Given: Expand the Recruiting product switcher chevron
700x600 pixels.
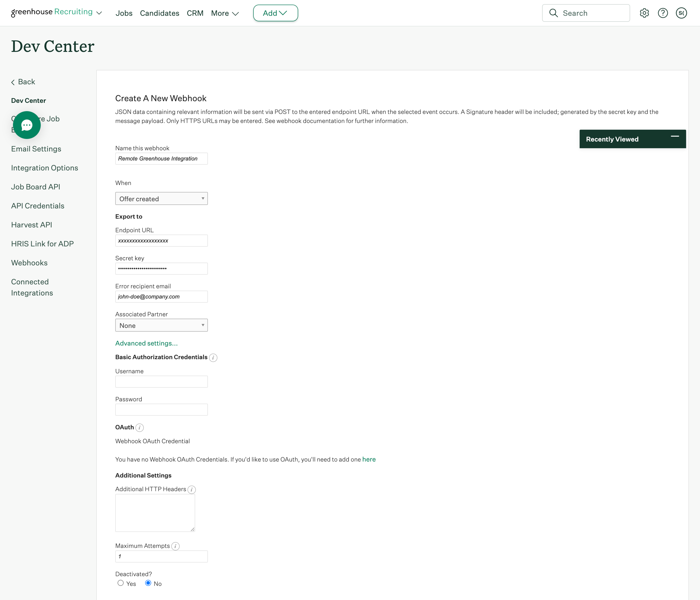Looking at the screenshot, I should pos(99,13).
